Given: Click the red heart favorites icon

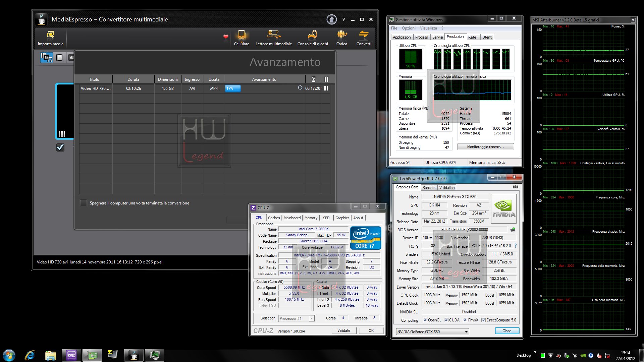Looking at the screenshot, I should point(226,37).
